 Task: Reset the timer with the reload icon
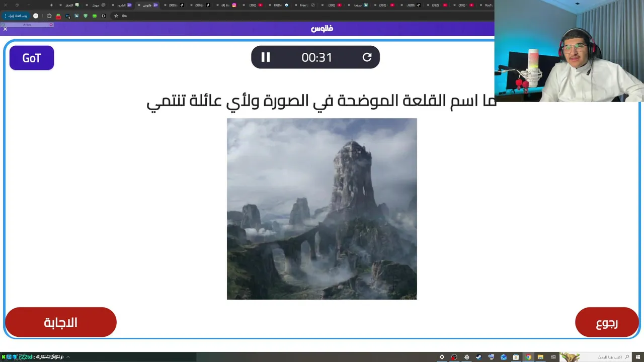pos(367,57)
